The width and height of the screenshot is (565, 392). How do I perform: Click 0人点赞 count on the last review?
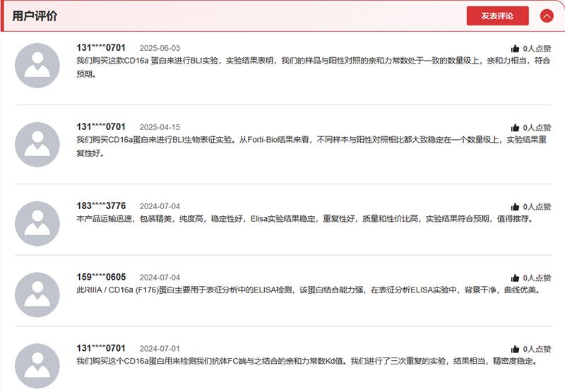[537, 349]
